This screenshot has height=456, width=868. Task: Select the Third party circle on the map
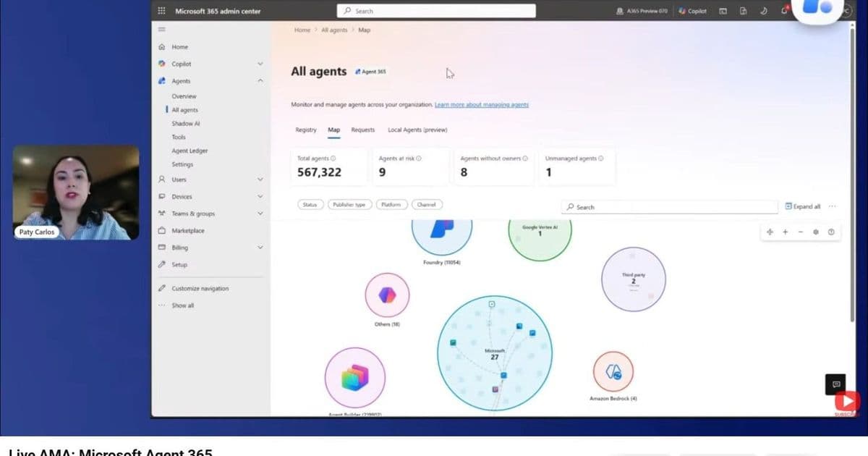click(633, 279)
